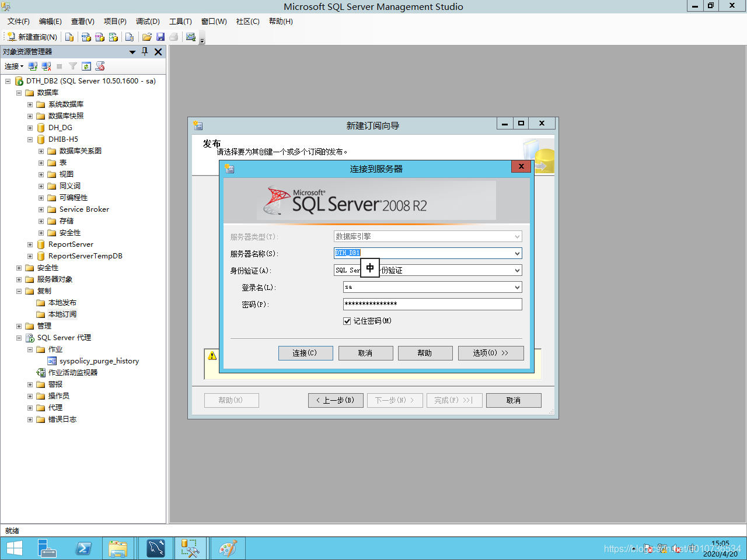The image size is (747, 560).
Task: Open Server Manager from the taskbar
Action: coord(47,548)
